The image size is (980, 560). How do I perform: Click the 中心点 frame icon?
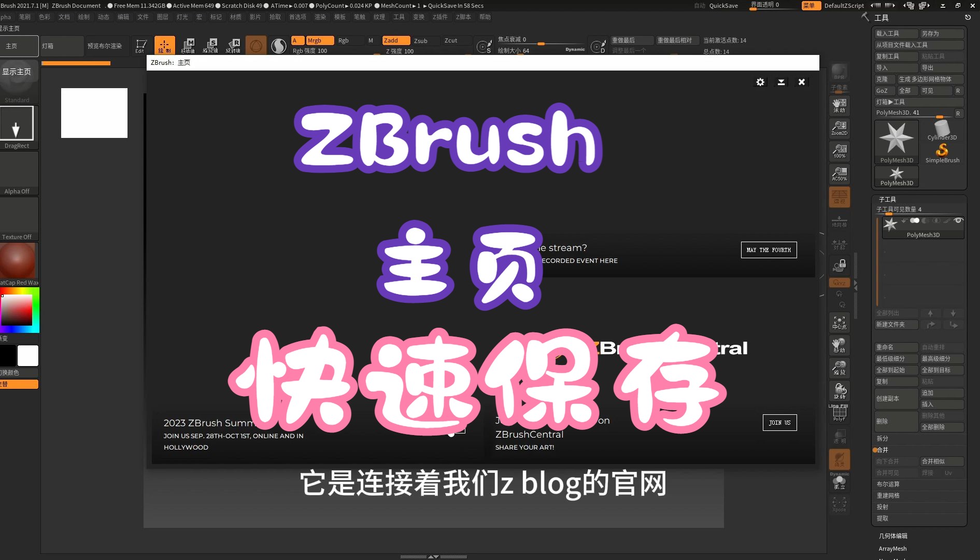tap(839, 323)
